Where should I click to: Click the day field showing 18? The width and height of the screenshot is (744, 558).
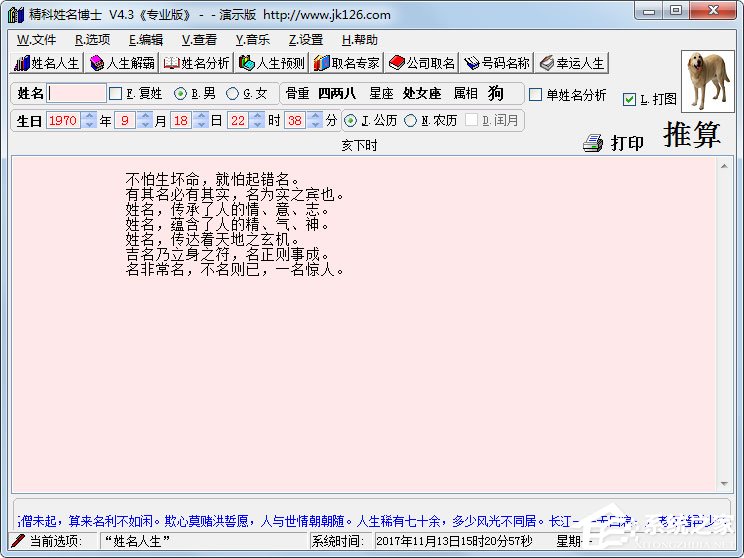[181, 121]
